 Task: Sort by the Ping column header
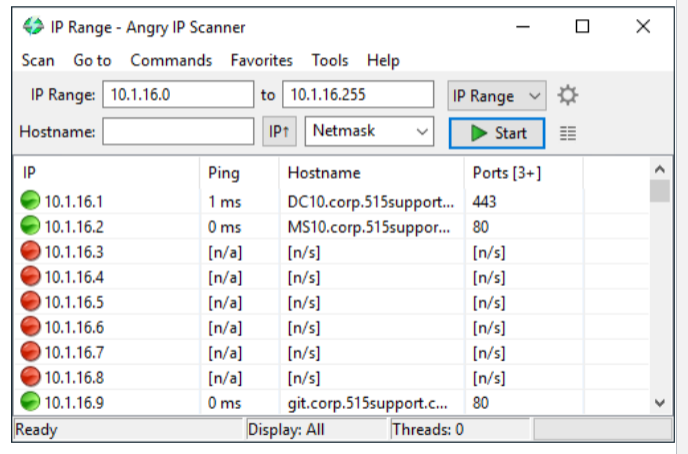239,173
